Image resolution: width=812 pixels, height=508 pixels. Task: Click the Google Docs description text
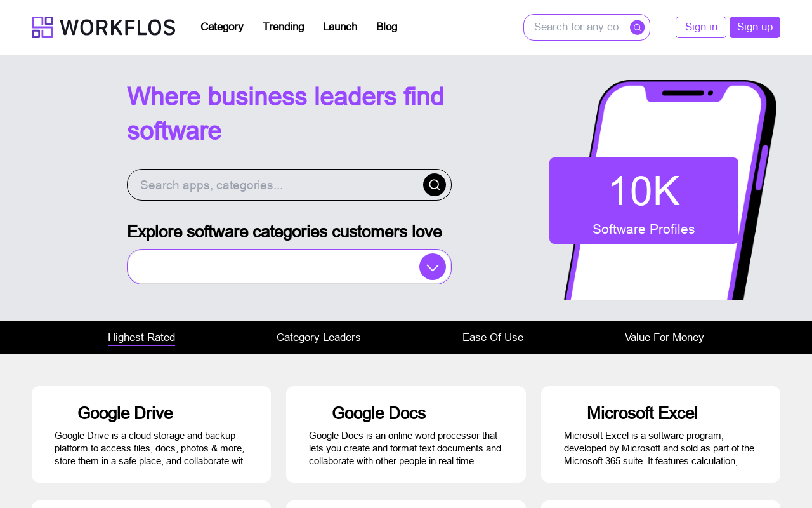406,448
